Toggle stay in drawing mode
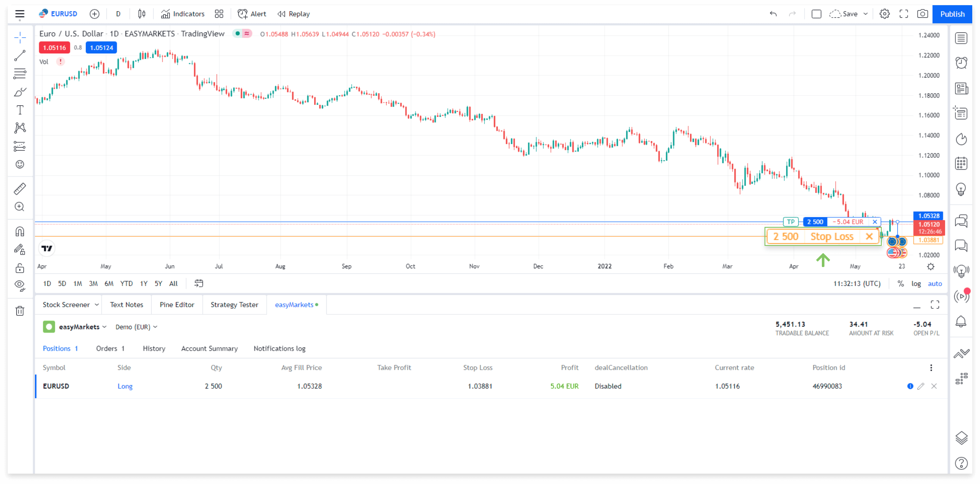This screenshot has height=484, width=980. pos(20,249)
